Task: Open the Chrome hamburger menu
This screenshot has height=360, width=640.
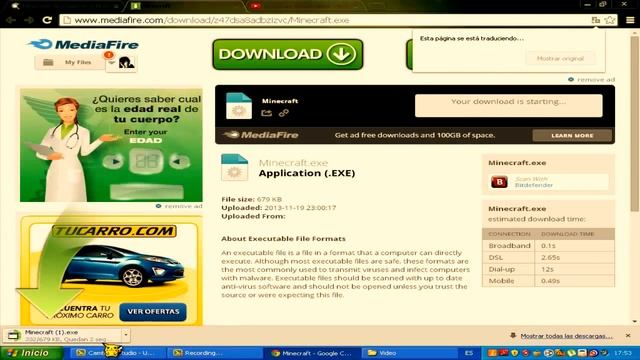Action: (x=630, y=20)
